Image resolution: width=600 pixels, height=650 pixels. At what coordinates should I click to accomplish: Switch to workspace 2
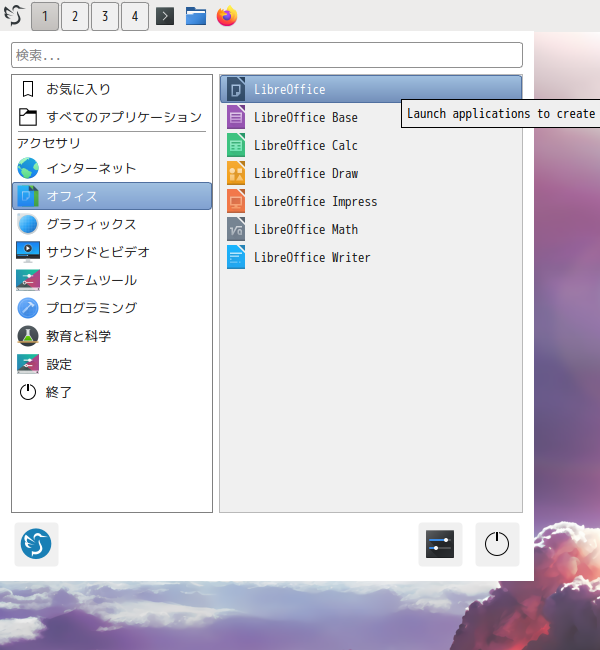tap(75, 16)
